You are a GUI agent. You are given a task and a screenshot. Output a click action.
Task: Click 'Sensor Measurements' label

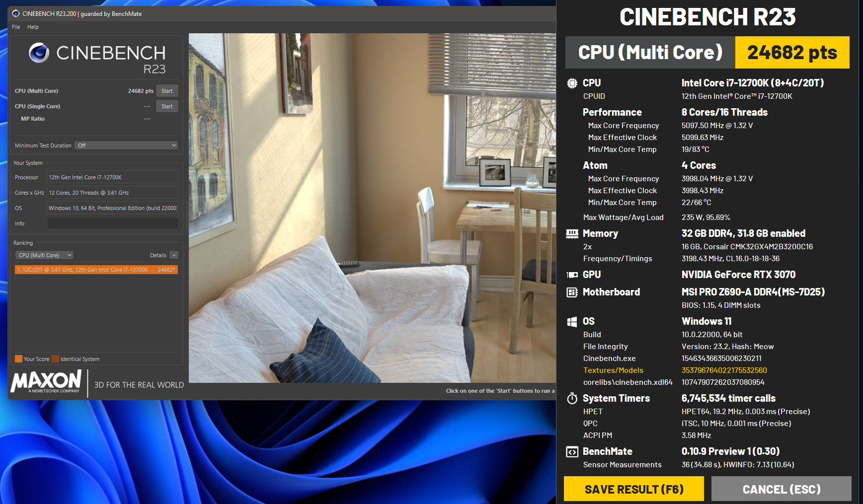point(623,465)
